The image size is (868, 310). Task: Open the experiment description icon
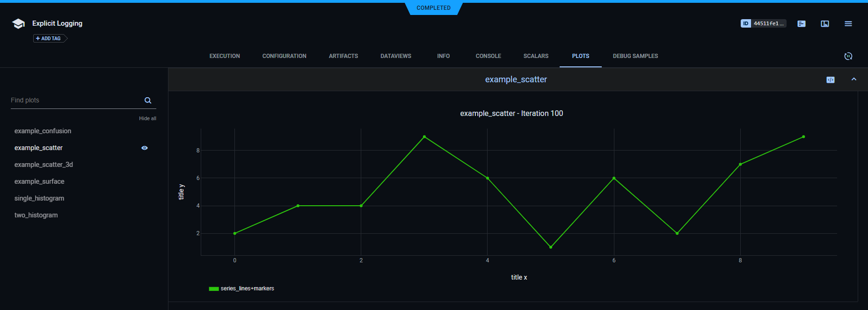(801, 24)
